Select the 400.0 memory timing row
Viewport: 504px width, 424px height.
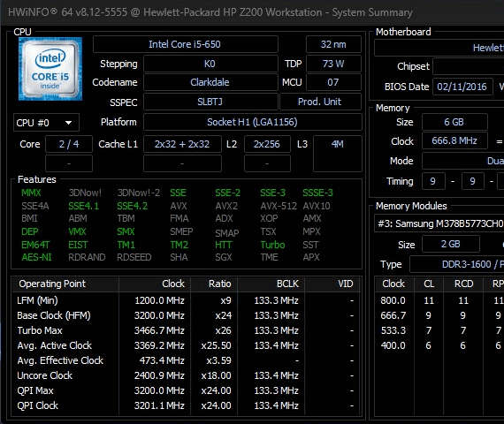[x=439, y=345]
